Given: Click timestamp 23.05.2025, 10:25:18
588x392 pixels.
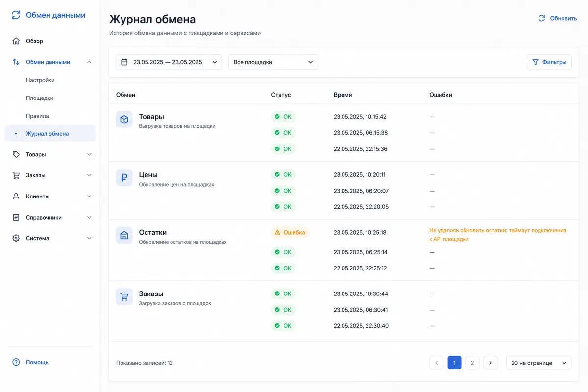Looking at the screenshot, I should pyautogui.click(x=360, y=233).
